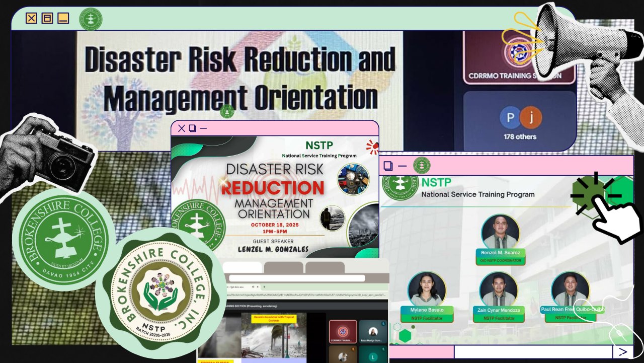The image size is (644, 363).
Task: Select Renzel M. Suarez's profile photo
Action: [x=500, y=232]
